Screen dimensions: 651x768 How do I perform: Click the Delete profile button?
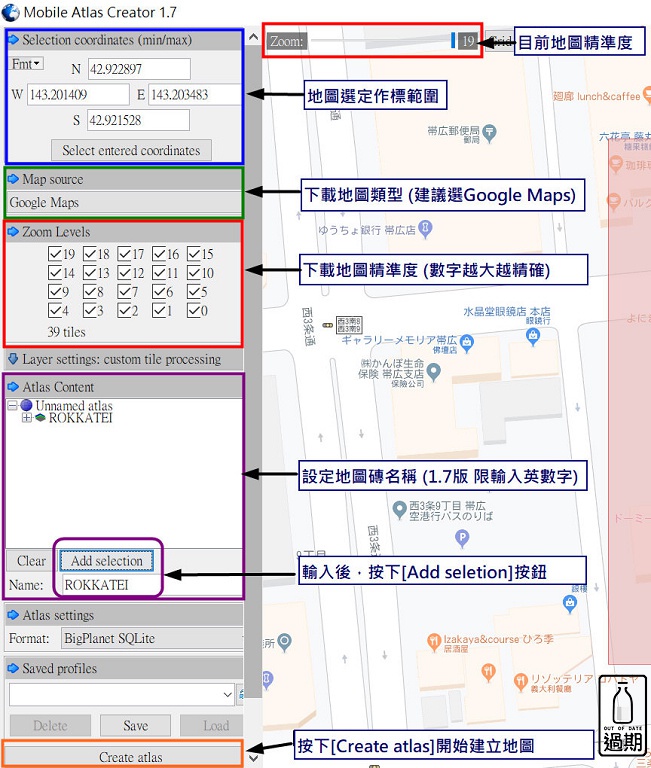click(50, 725)
